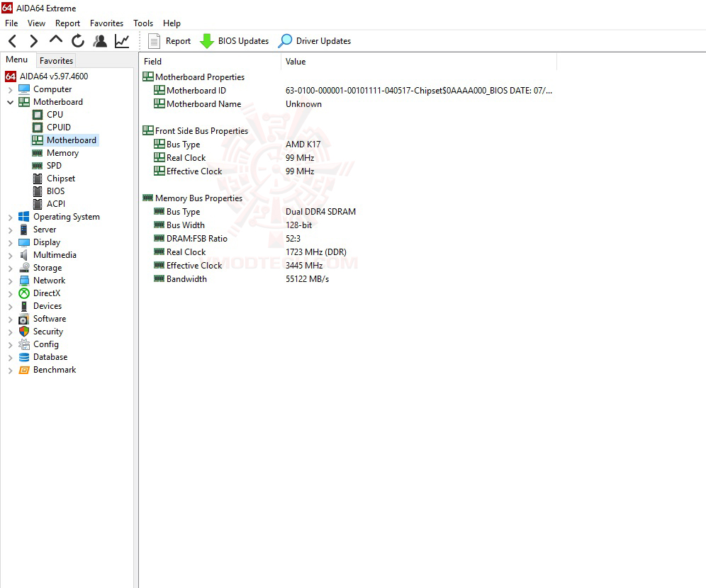
Task: Click the Report toolbar button label
Action: pos(179,41)
